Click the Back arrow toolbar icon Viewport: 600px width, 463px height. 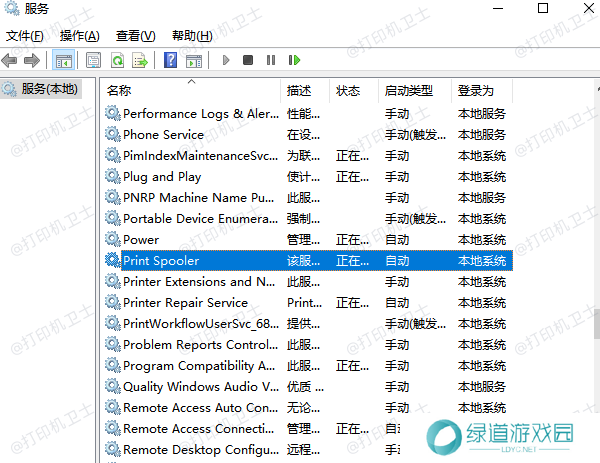pos(9,60)
